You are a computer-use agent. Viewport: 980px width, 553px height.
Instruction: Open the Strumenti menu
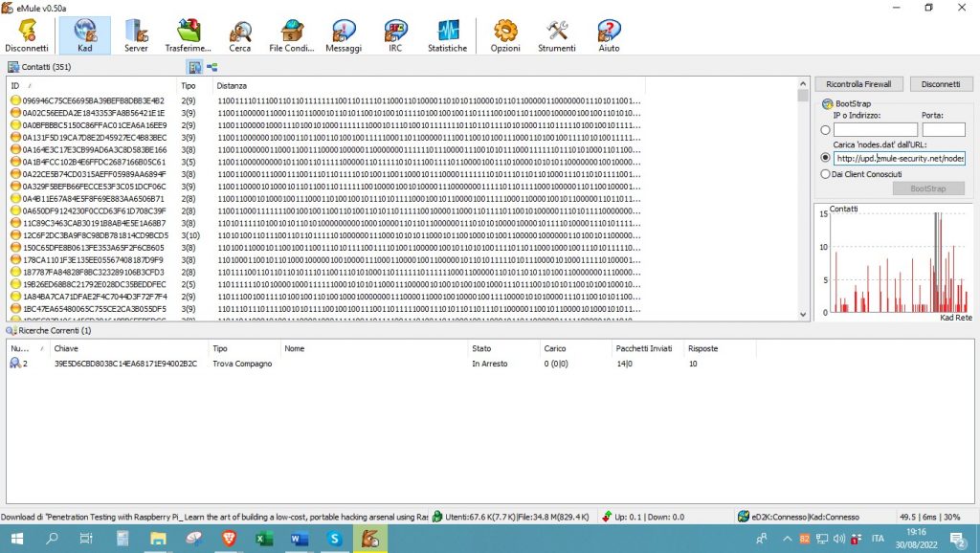click(556, 34)
